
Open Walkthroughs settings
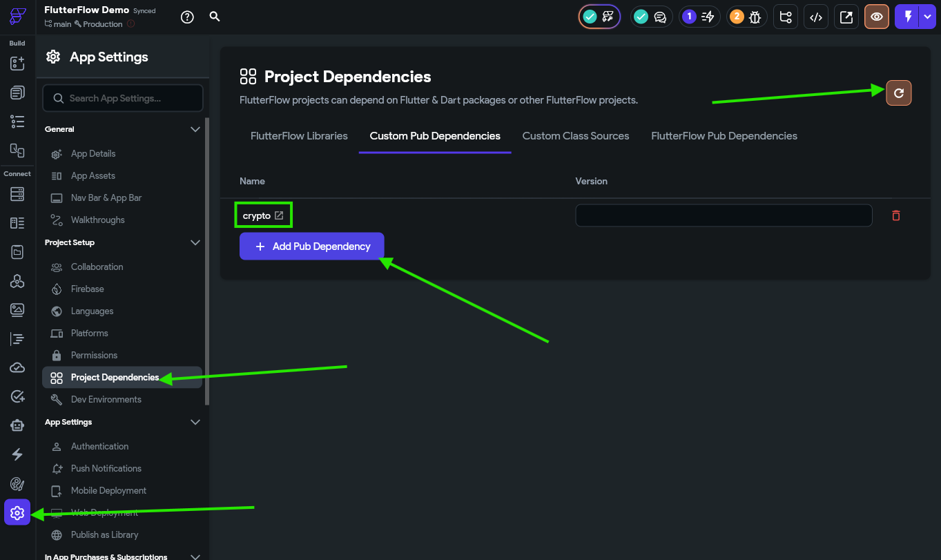point(124,220)
